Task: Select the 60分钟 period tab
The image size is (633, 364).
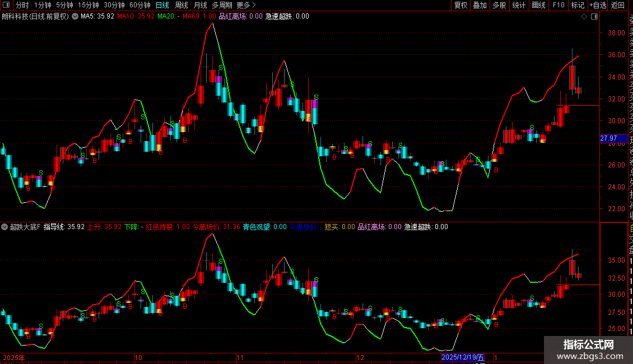Action: coord(139,5)
